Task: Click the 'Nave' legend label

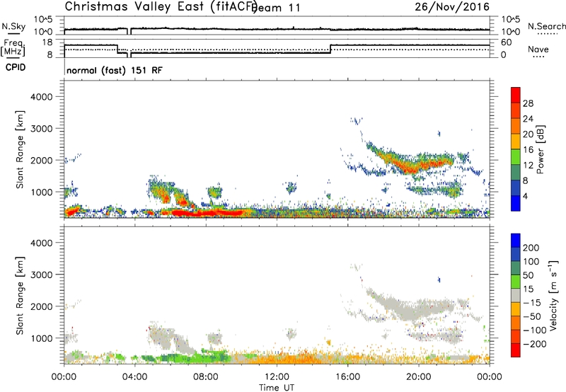Action: point(538,49)
